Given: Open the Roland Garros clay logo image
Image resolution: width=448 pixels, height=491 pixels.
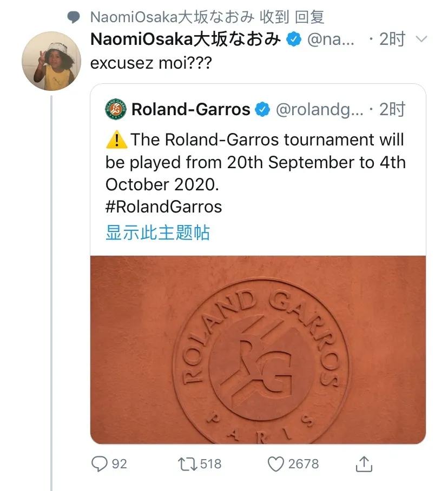Looking at the screenshot, I should click(258, 349).
